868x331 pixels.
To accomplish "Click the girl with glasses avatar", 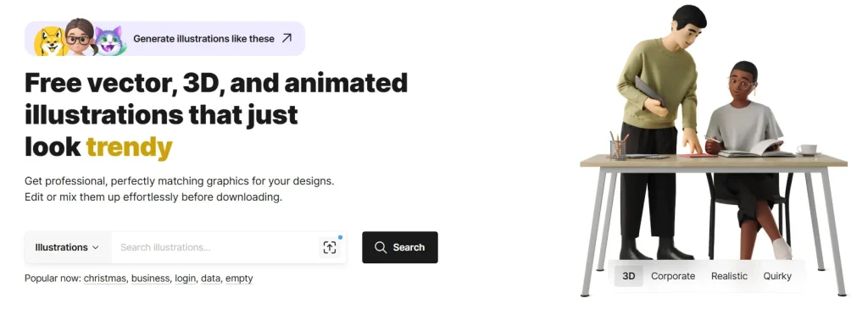I will tap(80, 36).
